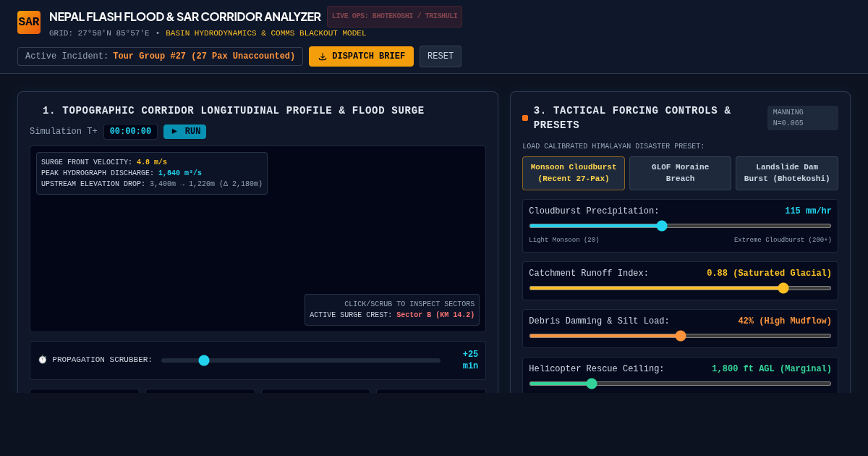
Task: Start the simulation with the RUN button
Action: pos(184,132)
